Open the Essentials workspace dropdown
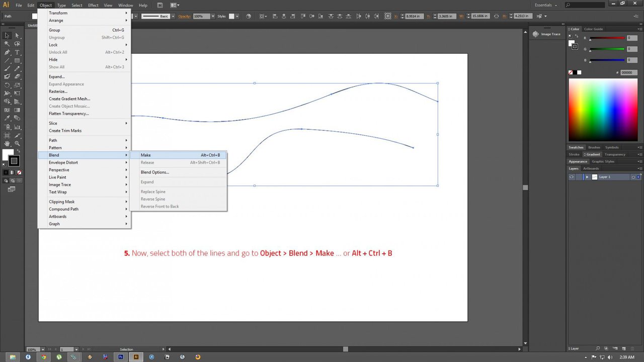Viewport: 644px width, 362px height. tap(545, 5)
